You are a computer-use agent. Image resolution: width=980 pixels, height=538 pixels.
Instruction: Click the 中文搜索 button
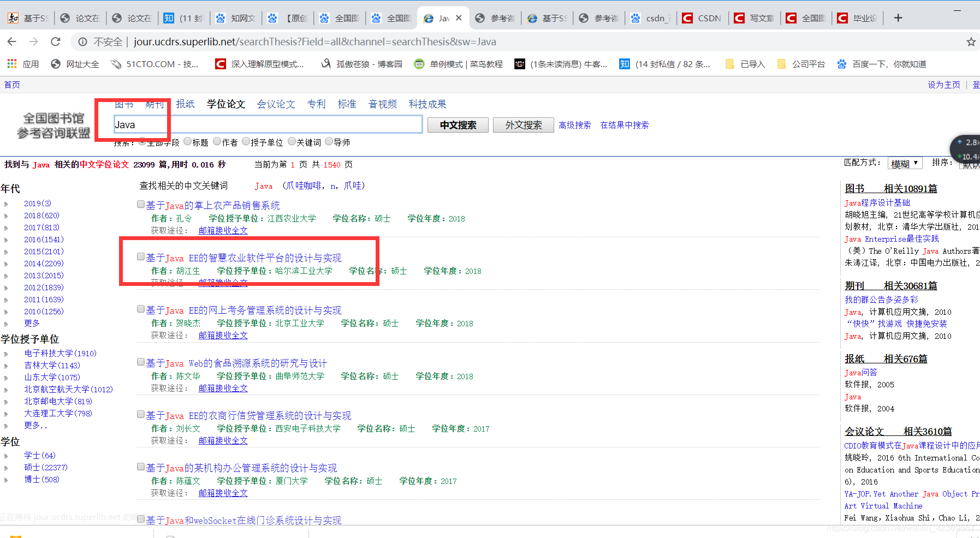(458, 125)
